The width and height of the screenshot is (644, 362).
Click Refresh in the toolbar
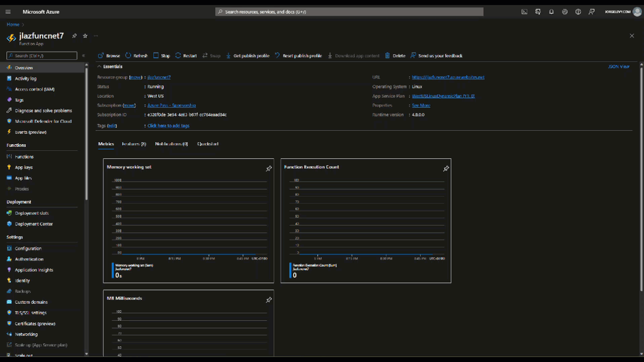coord(136,56)
